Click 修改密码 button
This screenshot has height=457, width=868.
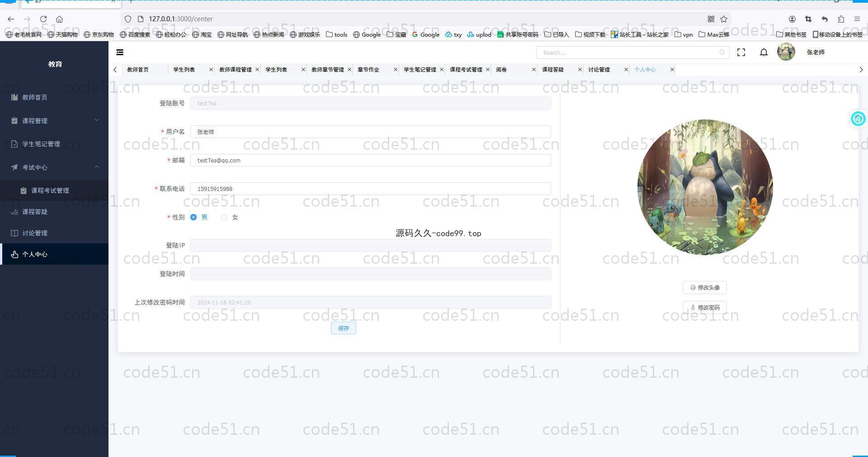705,308
